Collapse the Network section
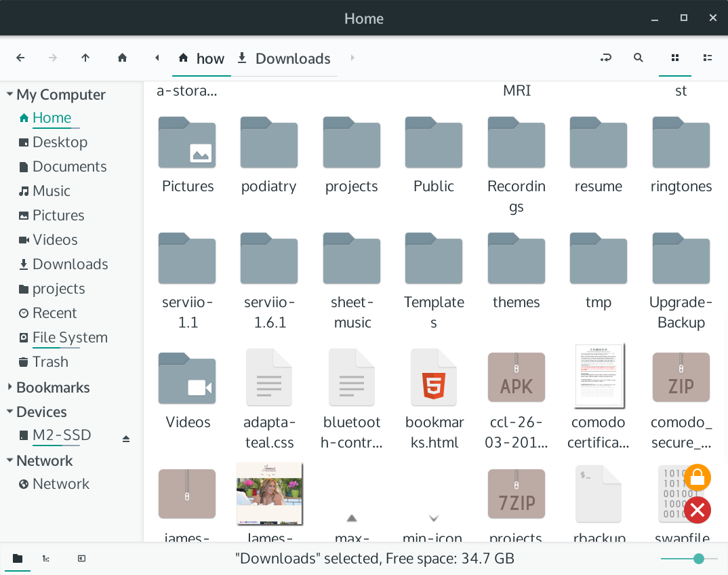This screenshot has width=728, height=575. 9,460
